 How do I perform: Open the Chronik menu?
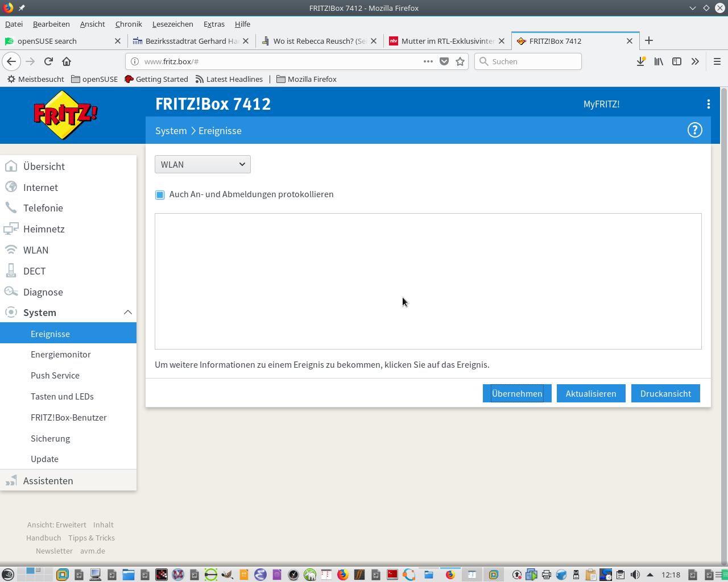click(129, 24)
